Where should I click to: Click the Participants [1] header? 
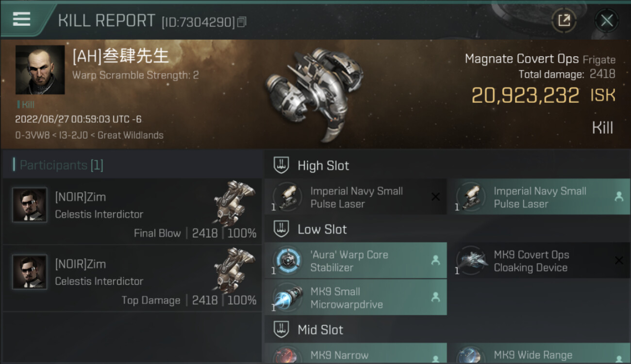[61, 165]
